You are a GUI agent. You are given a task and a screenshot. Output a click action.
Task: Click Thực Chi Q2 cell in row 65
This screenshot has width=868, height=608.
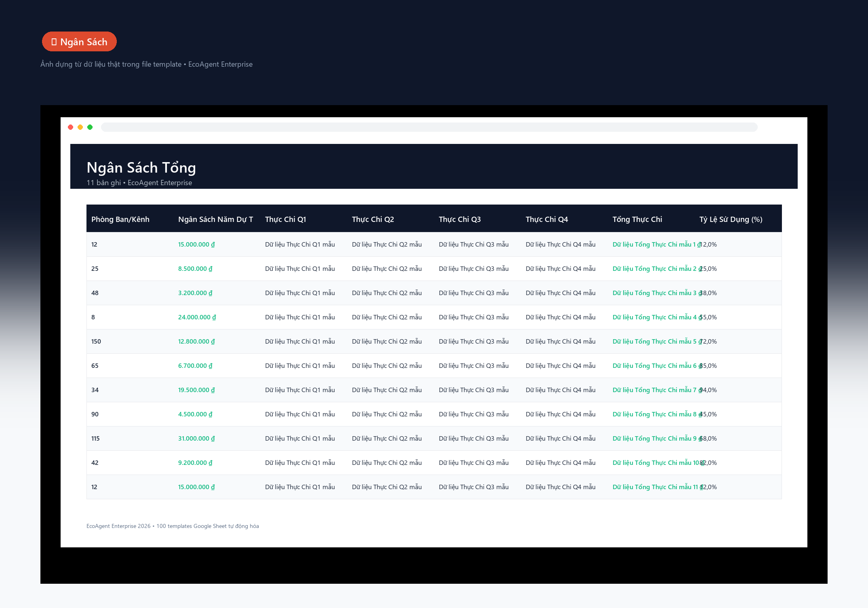[x=387, y=366]
